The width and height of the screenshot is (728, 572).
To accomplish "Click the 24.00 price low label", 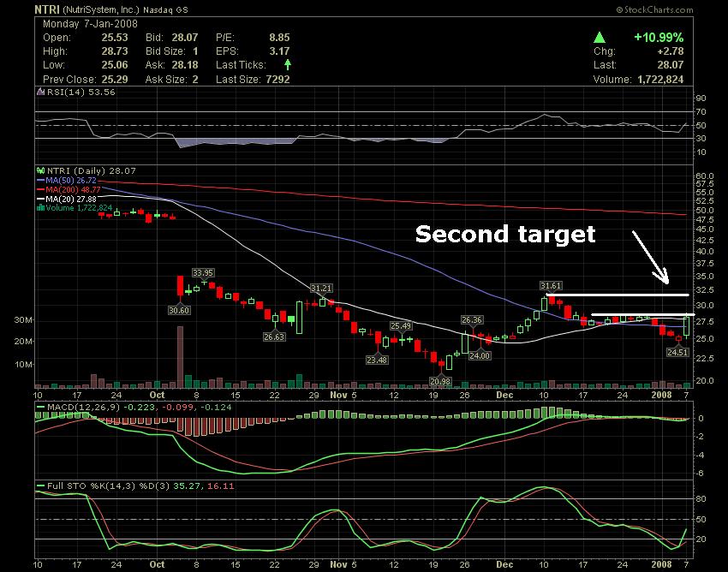I will 479,355.
